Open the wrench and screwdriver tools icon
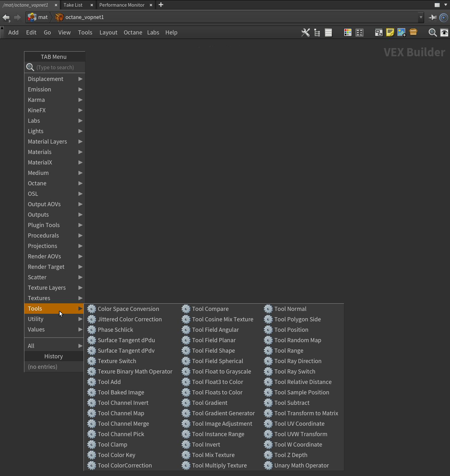Viewport: 450px width, 476px height. pos(305,33)
